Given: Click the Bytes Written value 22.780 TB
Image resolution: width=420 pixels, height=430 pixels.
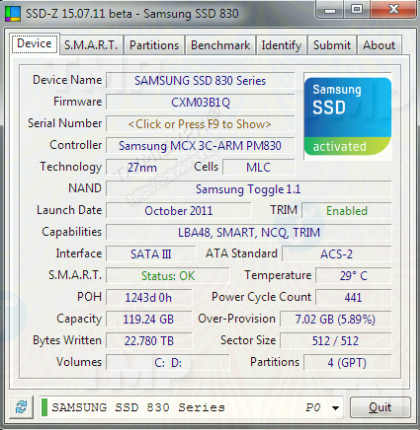Looking at the screenshot, I should (x=149, y=341).
